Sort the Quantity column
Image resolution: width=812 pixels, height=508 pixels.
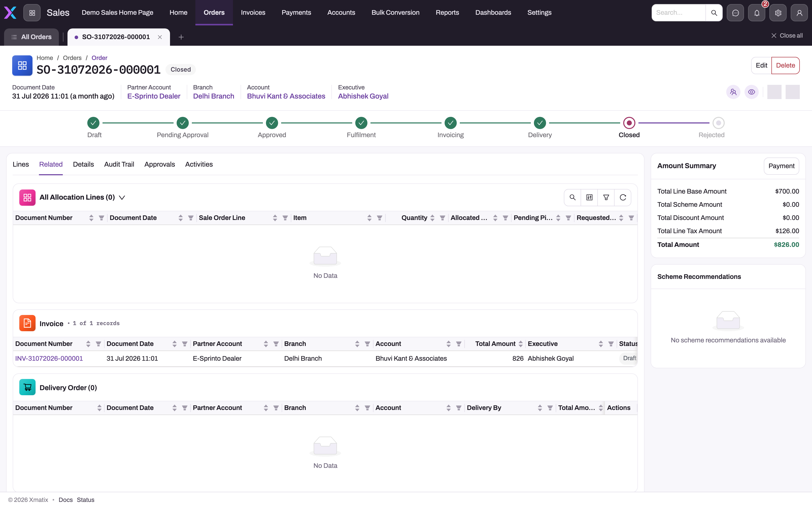(432, 218)
